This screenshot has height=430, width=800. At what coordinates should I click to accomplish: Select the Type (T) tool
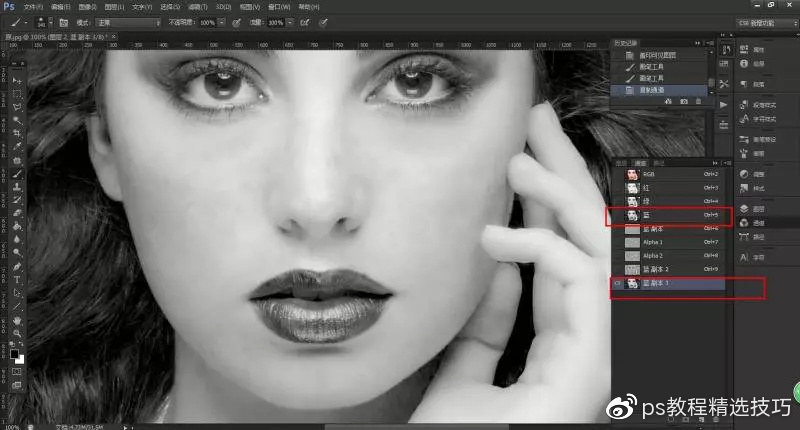point(17,280)
